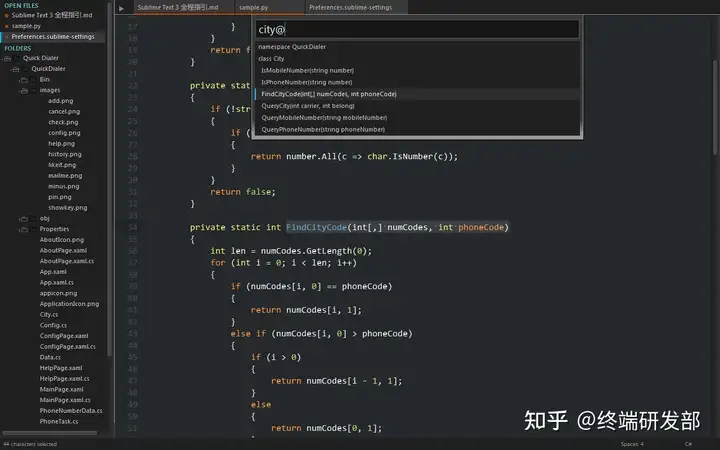Open the Spaces: 4 indentation menu

[x=632, y=444]
